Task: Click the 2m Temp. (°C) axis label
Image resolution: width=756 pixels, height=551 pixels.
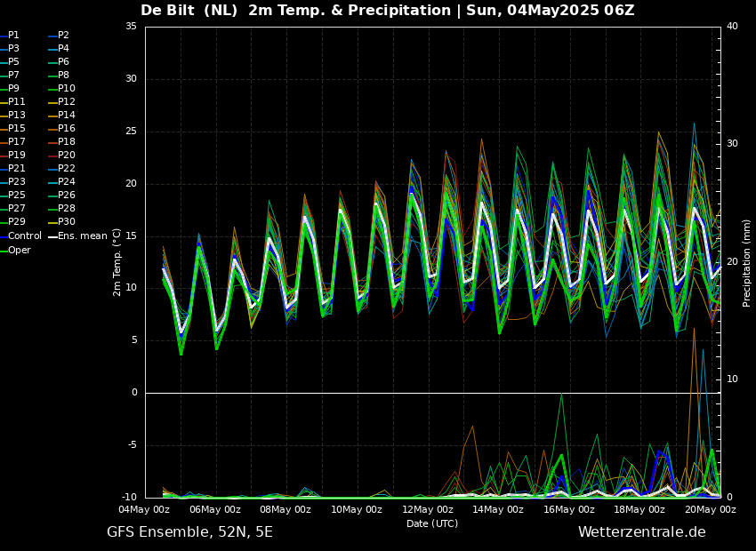Action: point(117,262)
